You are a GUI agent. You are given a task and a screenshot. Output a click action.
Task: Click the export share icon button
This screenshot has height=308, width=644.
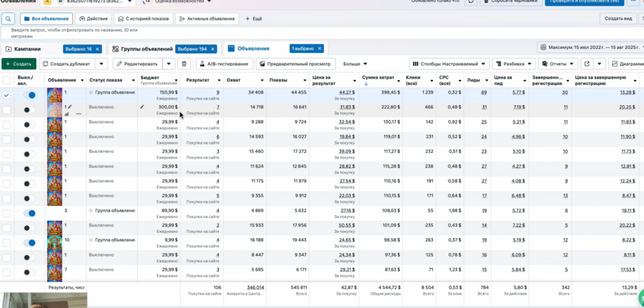[x=587, y=64]
